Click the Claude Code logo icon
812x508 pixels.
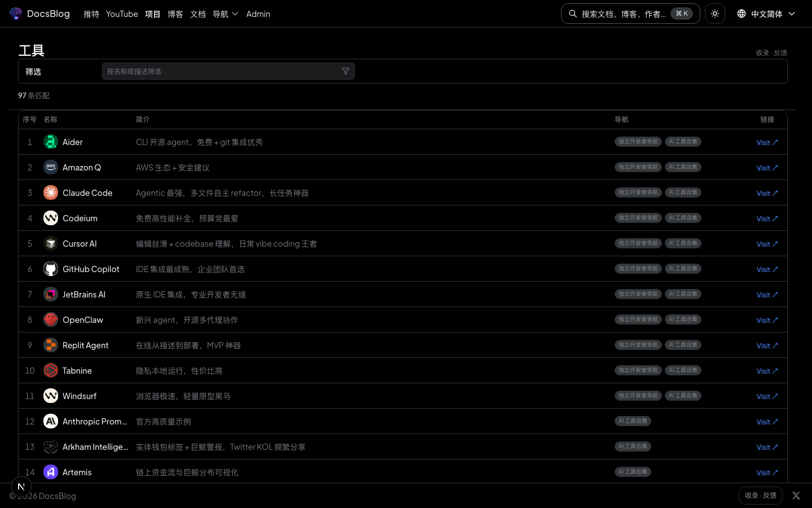pyautogui.click(x=51, y=192)
